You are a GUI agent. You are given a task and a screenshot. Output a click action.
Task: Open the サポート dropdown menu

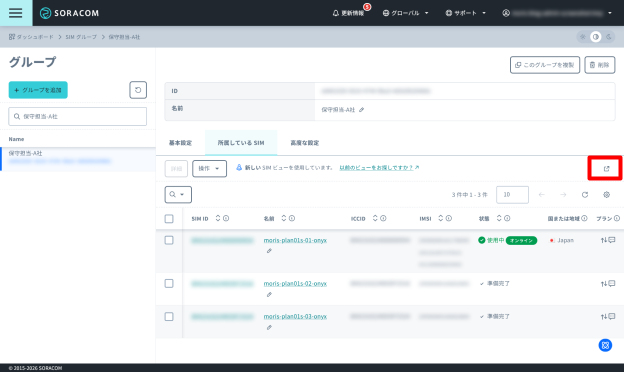point(466,13)
